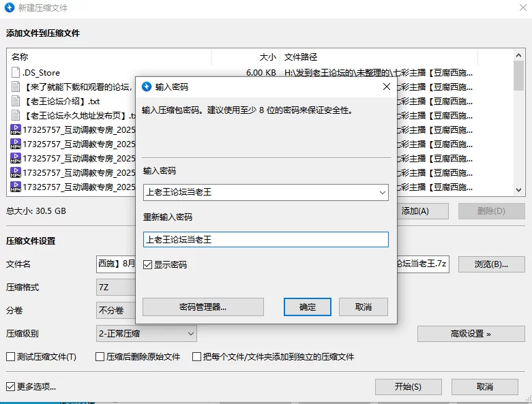Uncheck the 更多选项... checkbox
Viewport: 532px width, 404px height.
[x=10, y=386]
